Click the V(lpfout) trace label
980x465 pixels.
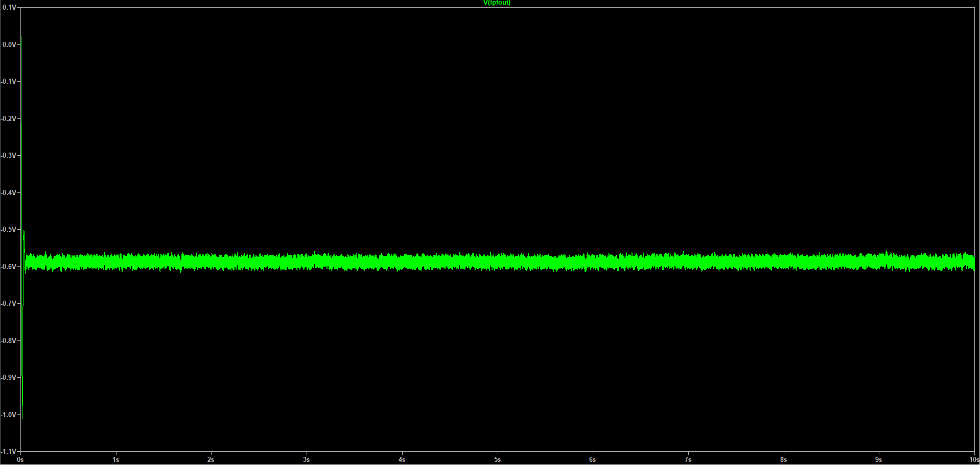497,3
